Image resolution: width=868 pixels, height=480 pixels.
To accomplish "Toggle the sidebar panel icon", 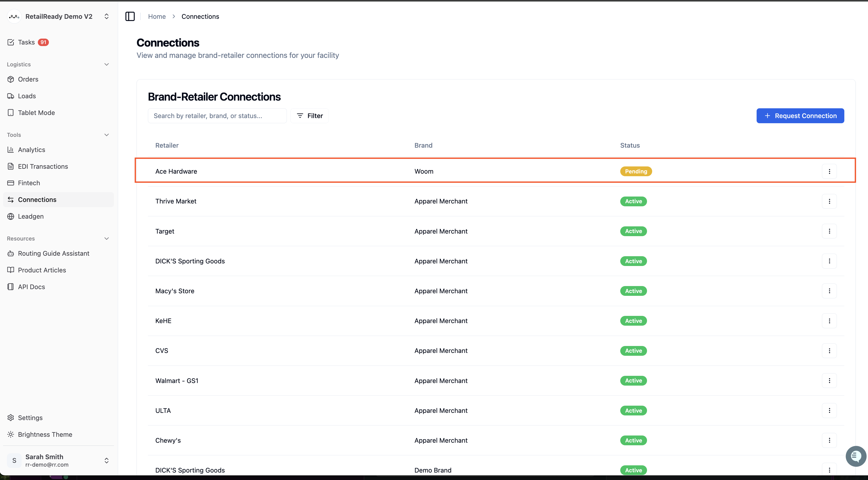I will point(130,16).
